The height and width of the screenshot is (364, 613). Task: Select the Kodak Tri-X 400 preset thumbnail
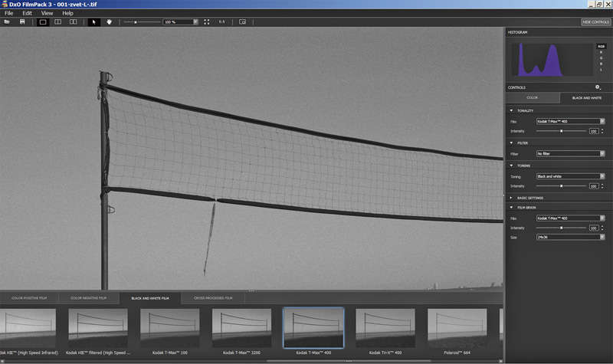click(385, 330)
